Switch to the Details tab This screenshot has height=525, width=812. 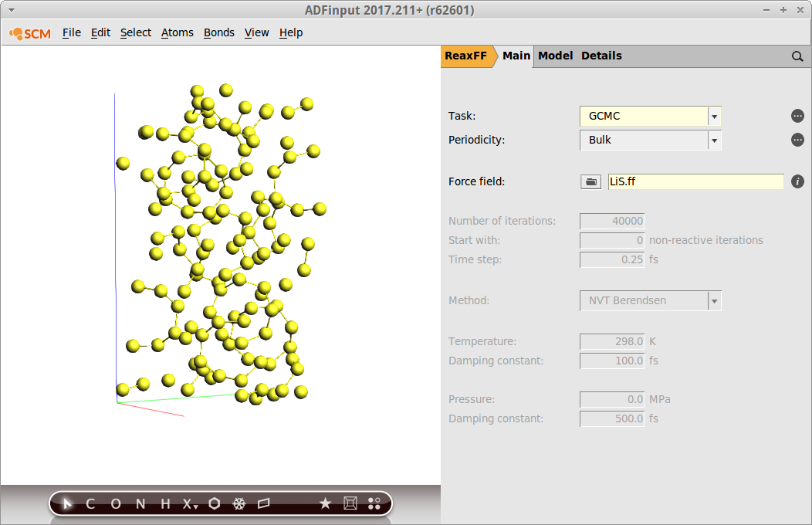pos(601,56)
